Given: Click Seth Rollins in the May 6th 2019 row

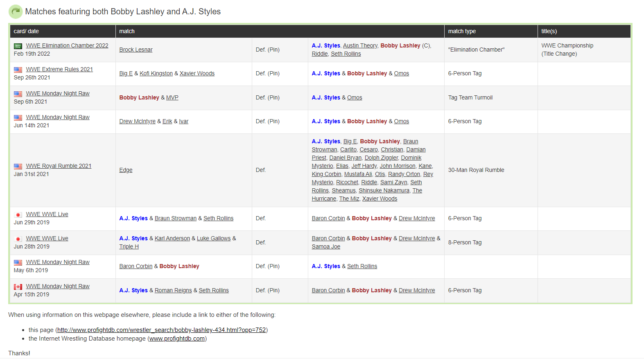Looking at the screenshot, I should click(x=362, y=266).
